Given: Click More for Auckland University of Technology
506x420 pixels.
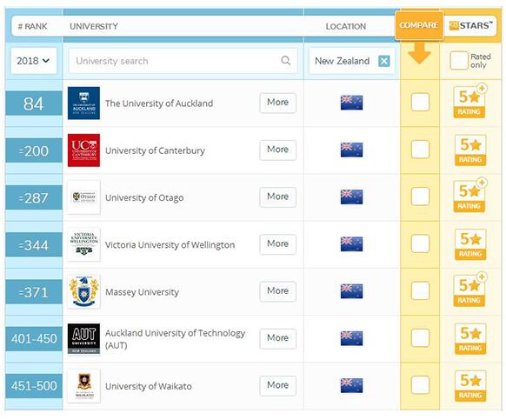Looking at the screenshot, I should tap(278, 338).
